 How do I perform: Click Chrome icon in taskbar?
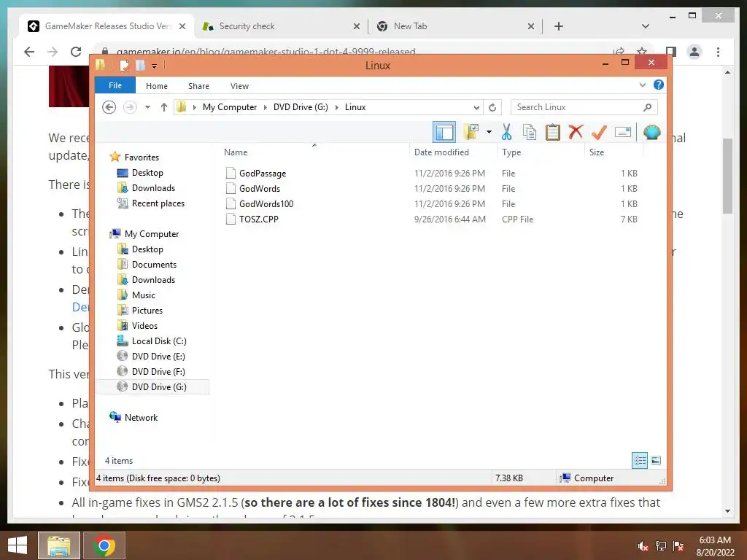104,545
